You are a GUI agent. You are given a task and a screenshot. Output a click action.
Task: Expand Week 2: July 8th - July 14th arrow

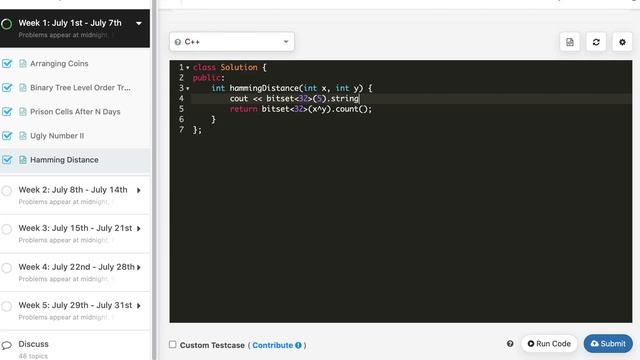(x=139, y=190)
